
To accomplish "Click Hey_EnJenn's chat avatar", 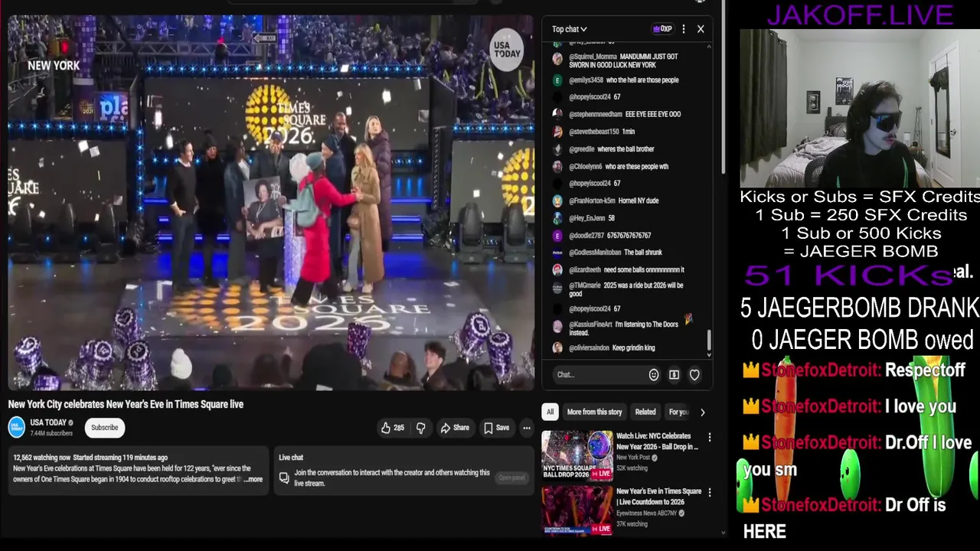I will [x=557, y=218].
